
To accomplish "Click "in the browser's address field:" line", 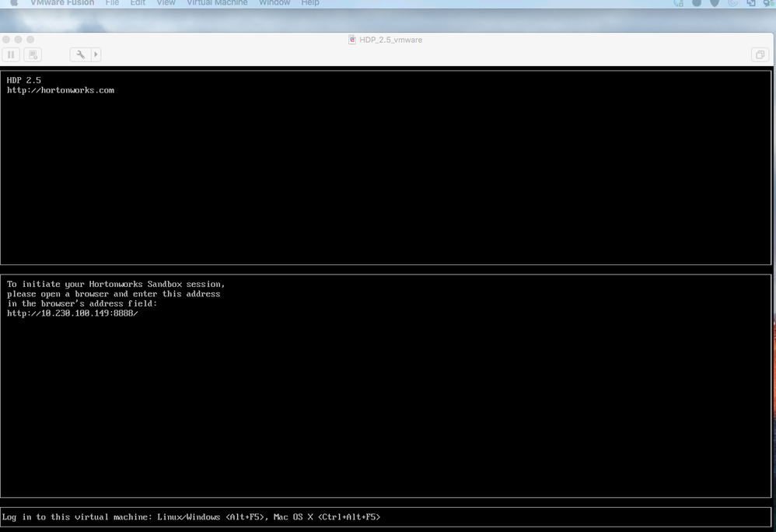I will point(82,303).
